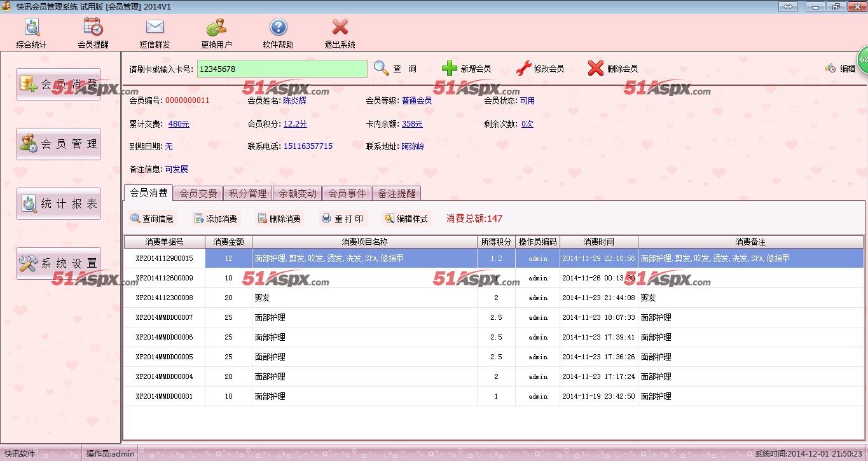Click the remark value 可发展
This screenshot has width=868, height=461.
pos(177,169)
